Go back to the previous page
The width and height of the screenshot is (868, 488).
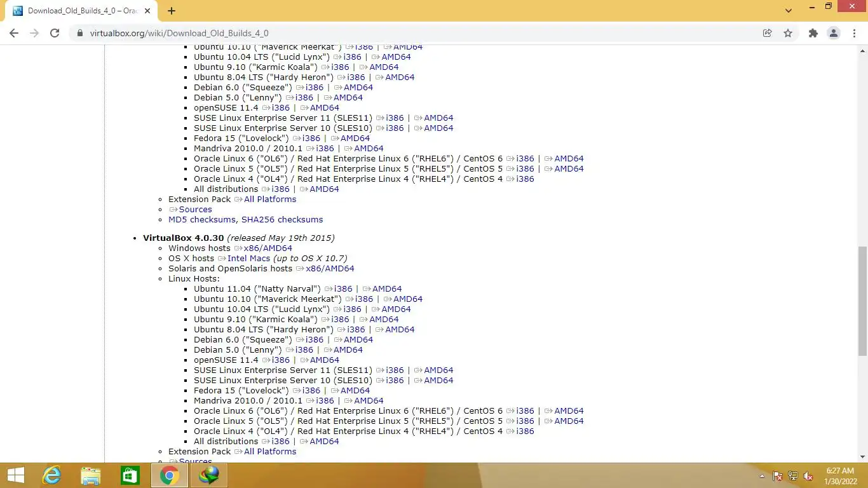[x=14, y=33]
